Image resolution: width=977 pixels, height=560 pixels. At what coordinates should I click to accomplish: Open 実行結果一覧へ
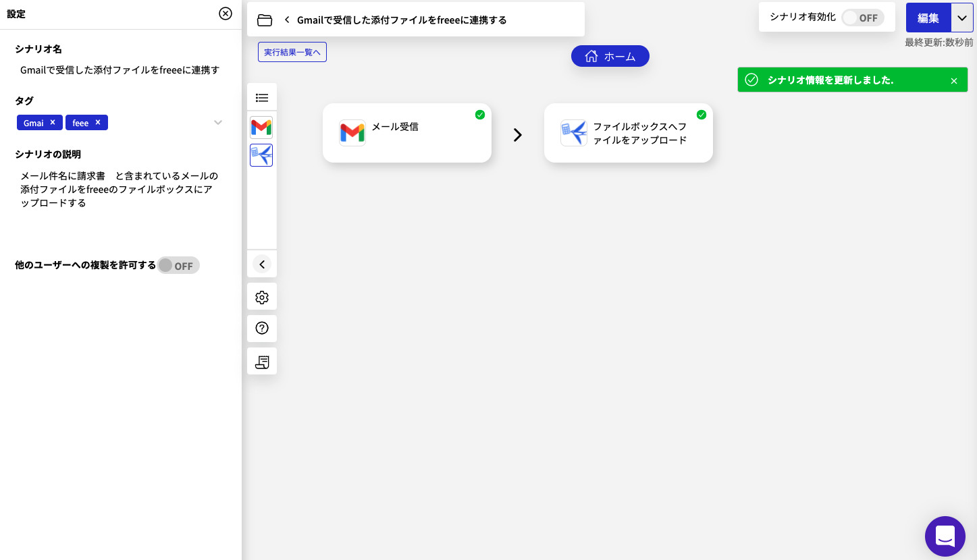click(292, 51)
